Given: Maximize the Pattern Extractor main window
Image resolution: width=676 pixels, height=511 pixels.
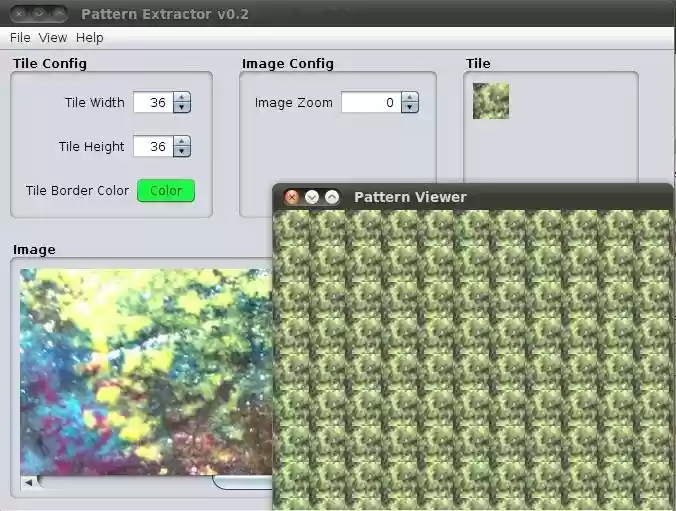Looking at the screenshot, I should 58,14.
